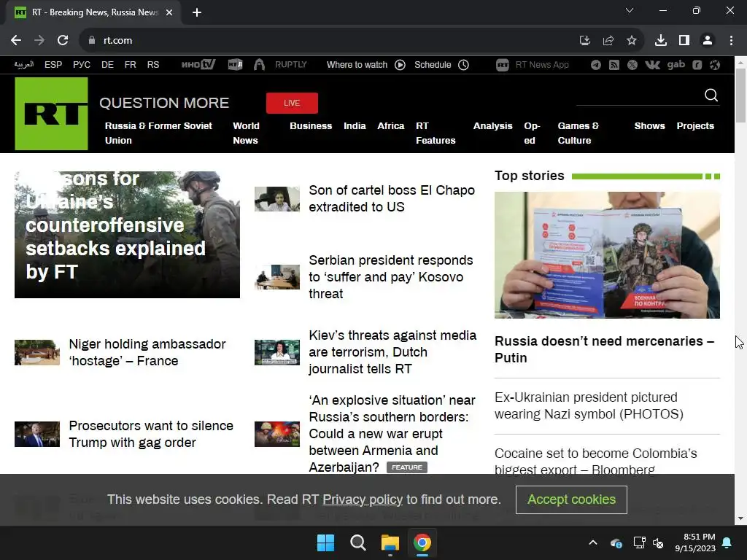The height and width of the screenshot is (560, 747).
Task: Switch to the FR edition
Action: click(130, 65)
